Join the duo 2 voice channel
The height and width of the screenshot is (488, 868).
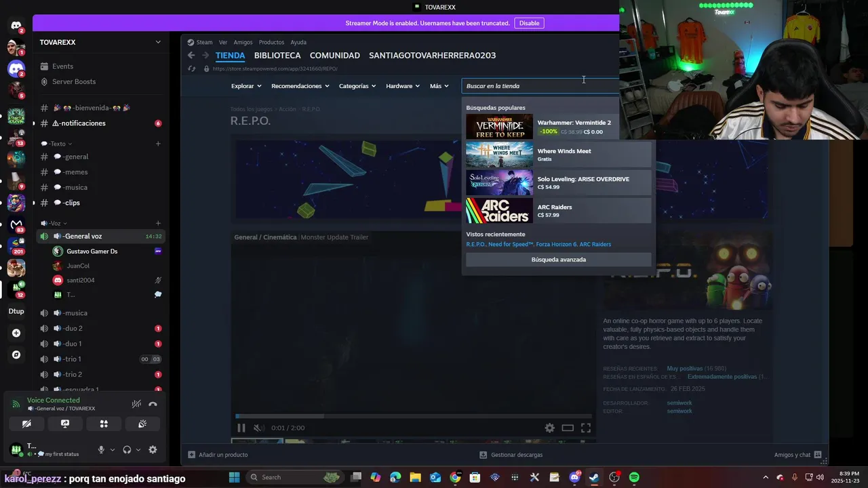pyautogui.click(x=100, y=328)
